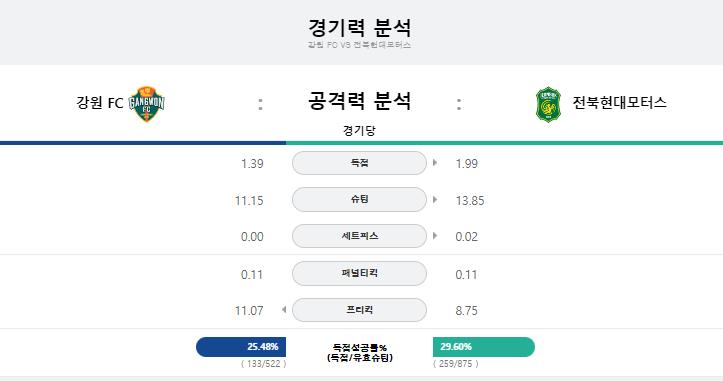
Task: Select the 페널티킥 stat pill
Action: pos(359,273)
